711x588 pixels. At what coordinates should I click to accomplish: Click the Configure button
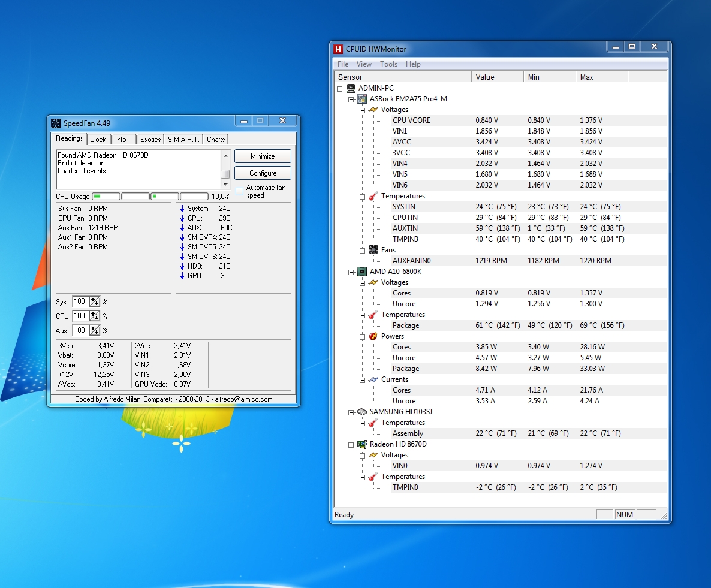coord(263,173)
